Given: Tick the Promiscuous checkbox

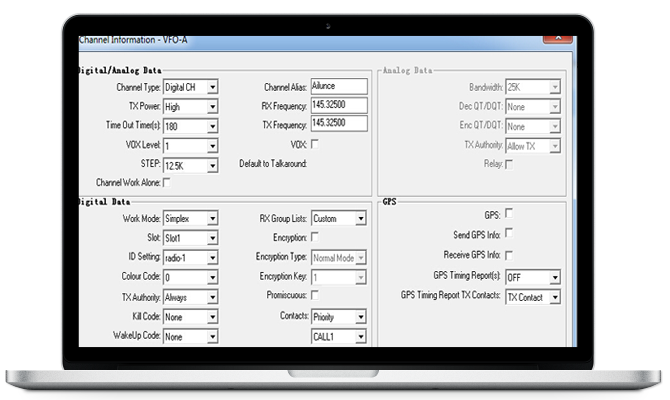Looking at the screenshot, I should pyautogui.click(x=316, y=295).
